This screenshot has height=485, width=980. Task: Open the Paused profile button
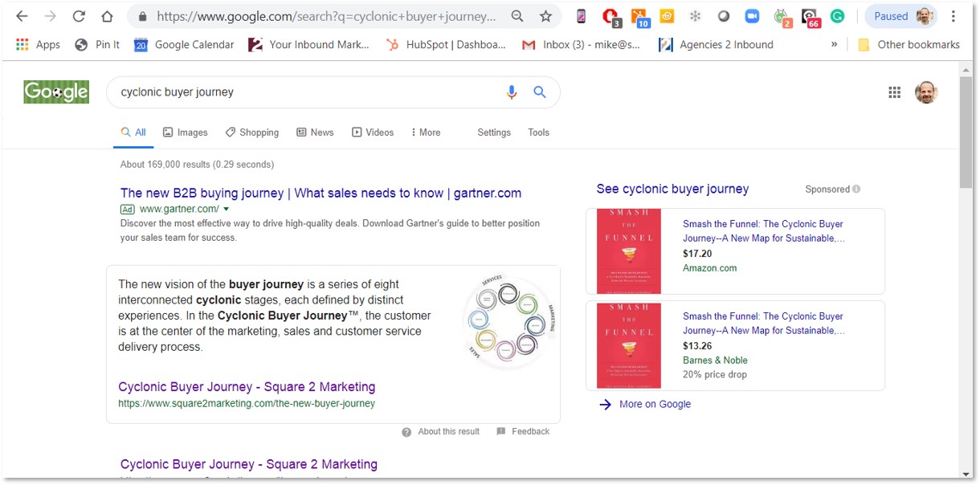900,16
